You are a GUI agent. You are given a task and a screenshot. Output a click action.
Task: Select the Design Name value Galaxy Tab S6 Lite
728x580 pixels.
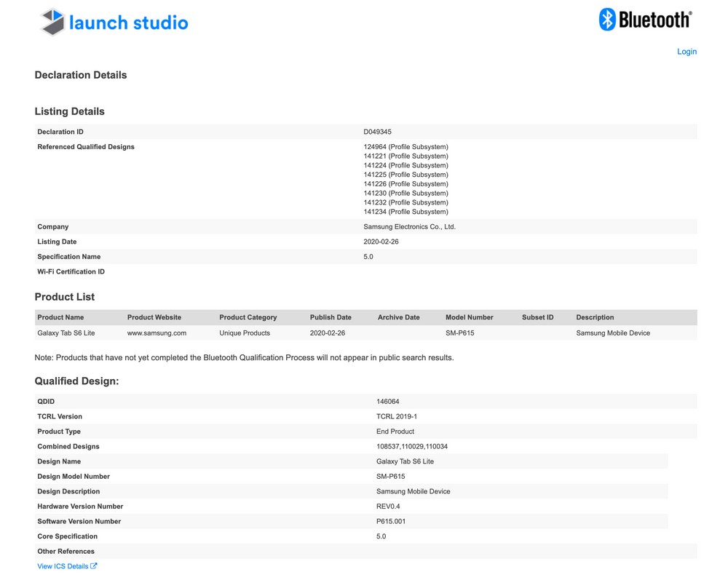click(405, 461)
